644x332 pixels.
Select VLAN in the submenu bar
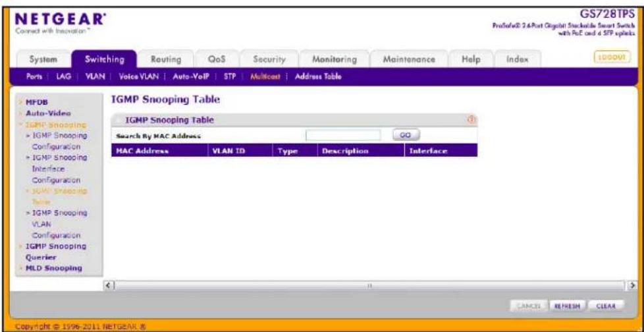pyautogui.click(x=94, y=76)
